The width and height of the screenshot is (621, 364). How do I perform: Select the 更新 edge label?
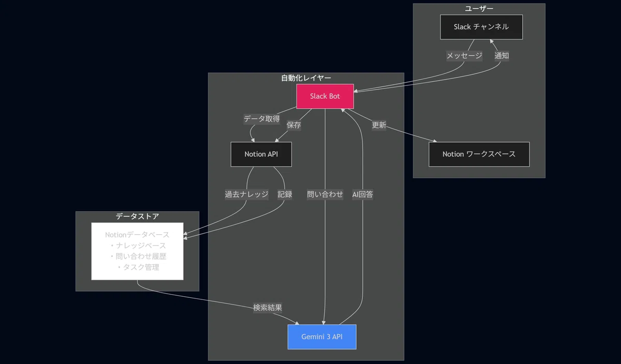(x=379, y=125)
